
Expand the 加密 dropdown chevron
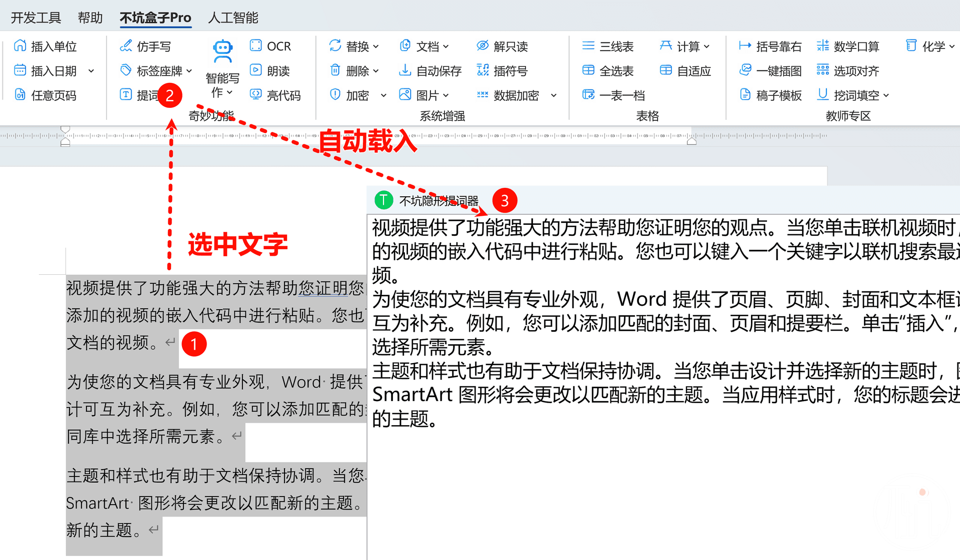(383, 95)
